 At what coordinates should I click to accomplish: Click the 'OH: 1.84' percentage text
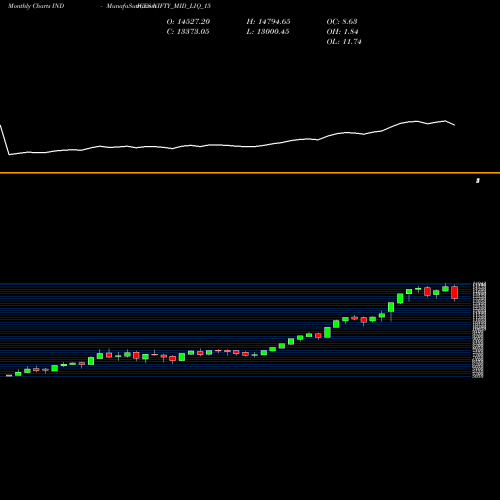click(342, 32)
